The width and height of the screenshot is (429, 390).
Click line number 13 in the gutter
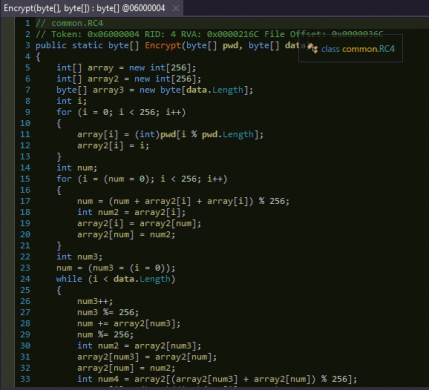(x=25, y=156)
